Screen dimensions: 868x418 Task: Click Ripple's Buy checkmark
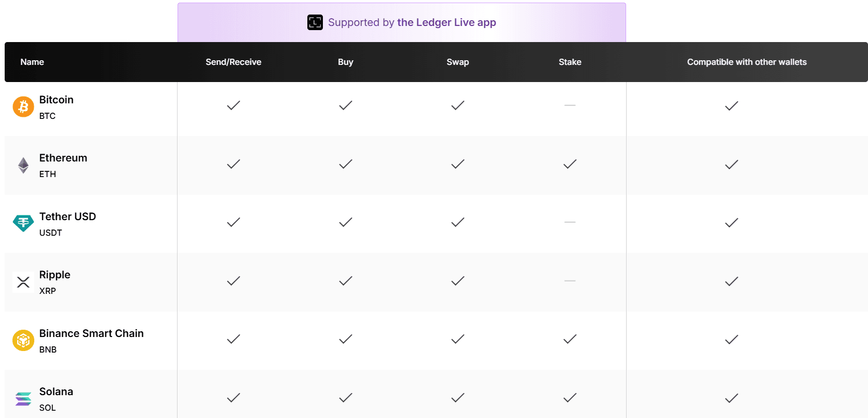tap(346, 281)
